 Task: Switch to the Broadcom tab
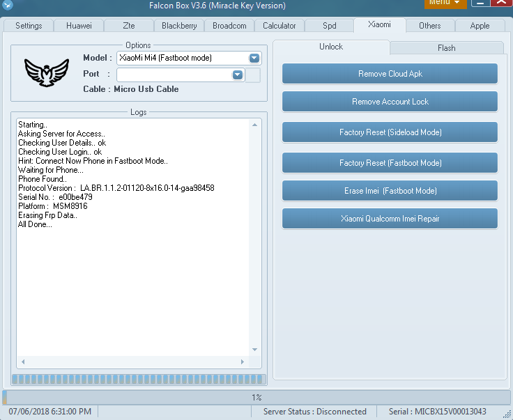click(229, 26)
